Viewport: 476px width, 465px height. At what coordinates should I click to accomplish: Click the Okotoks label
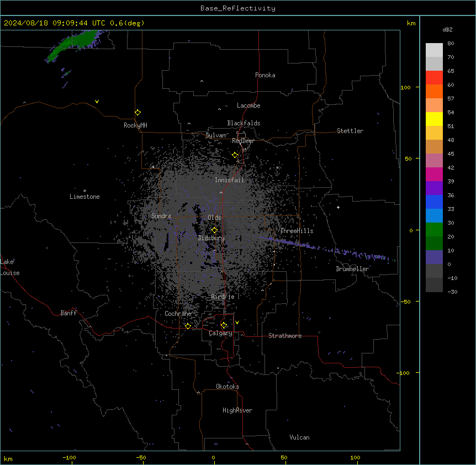click(228, 387)
